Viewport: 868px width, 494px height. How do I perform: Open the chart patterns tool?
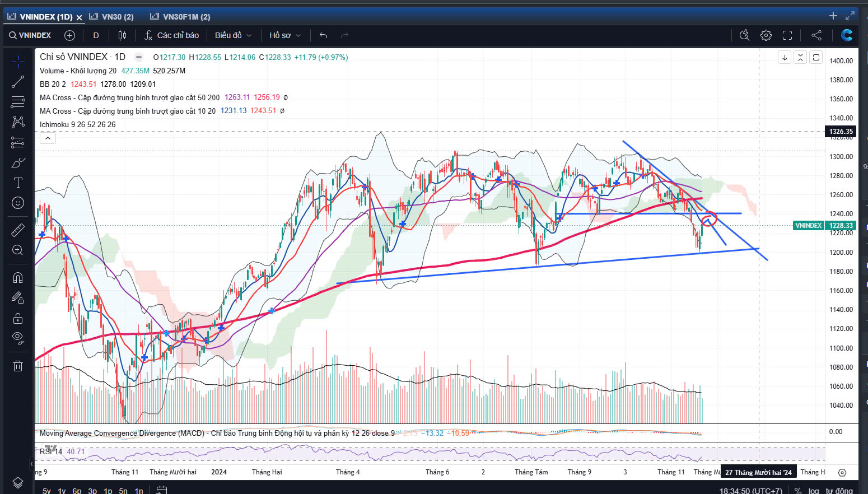coord(18,122)
